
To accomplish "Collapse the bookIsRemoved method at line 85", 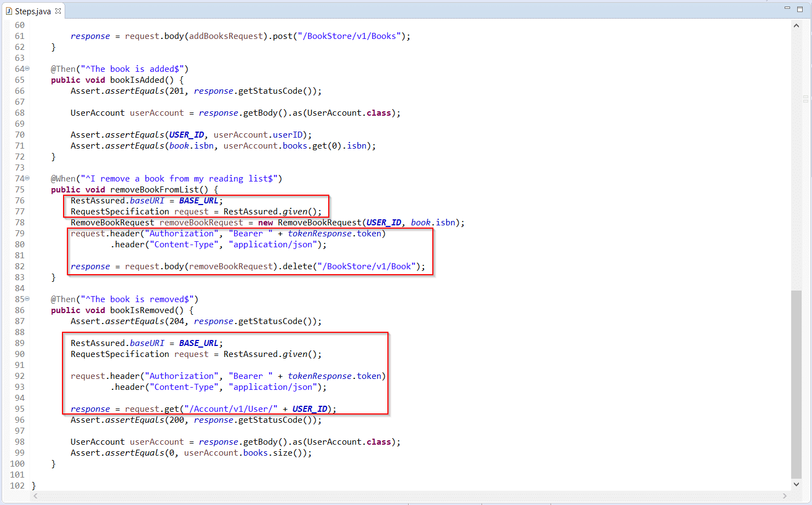I will pos(27,299).
